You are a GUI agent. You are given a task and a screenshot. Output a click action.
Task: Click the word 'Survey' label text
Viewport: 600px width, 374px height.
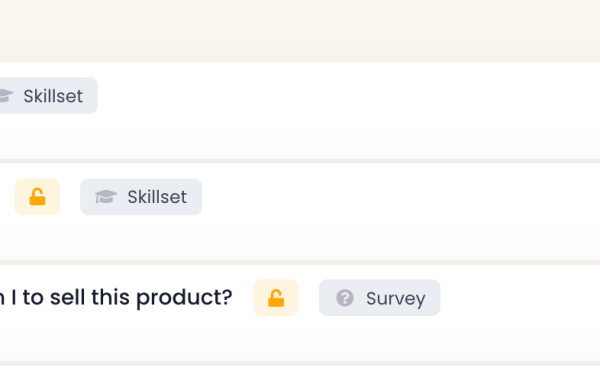pos(396,299)
